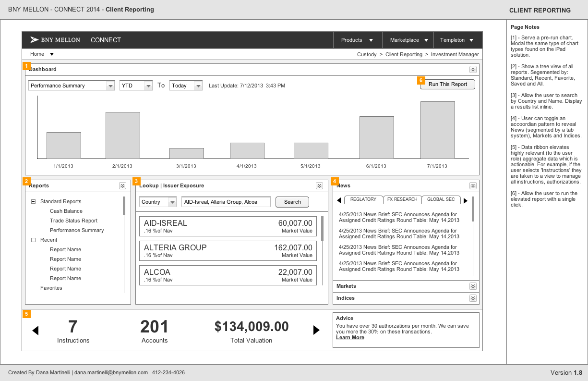Open the Products menu
The image size is (588, 381).
click(358, 40)
